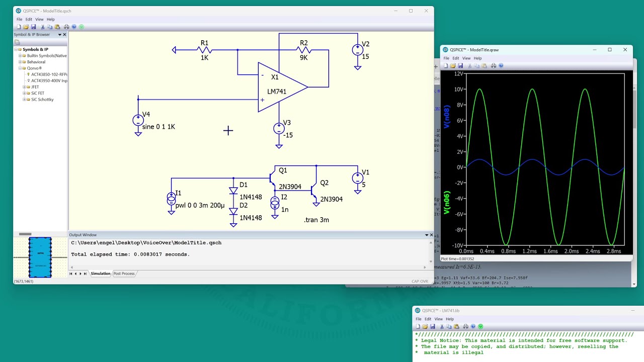
Task: Click blue Help icon in ModelTitle.qsch toolbar
Action: (74, 27)
